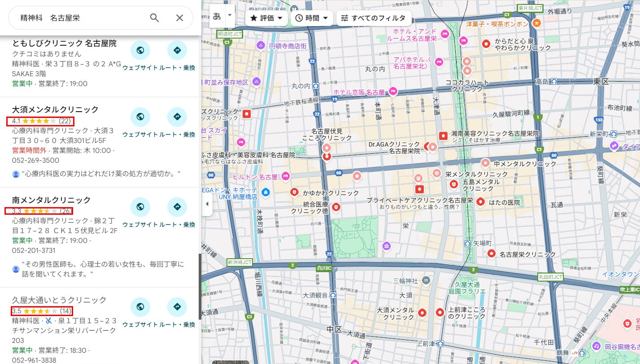Image resolution: width=640 pixels, height=364 pixels.
Task: Click the directions icon for 久屋大通いとうクリニック
Action: (x=177, y=307)
